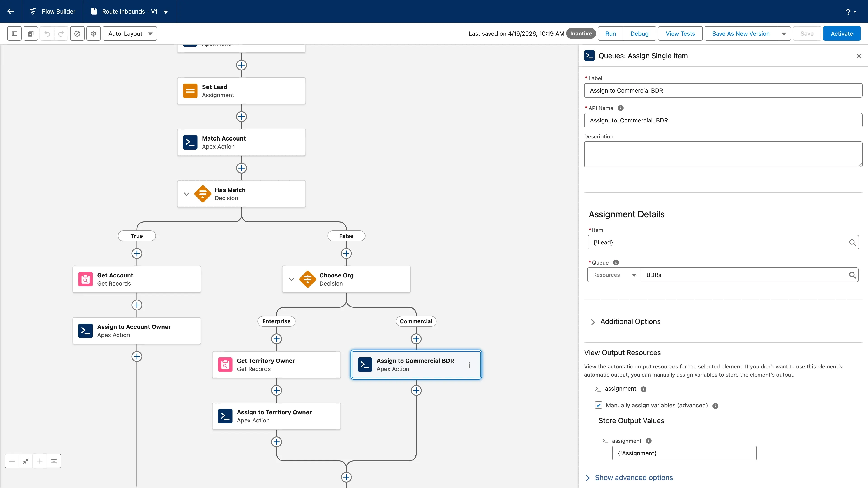Screen dimensions: 868x488
Task: Click the Description text area
Action: pos(723,154)
